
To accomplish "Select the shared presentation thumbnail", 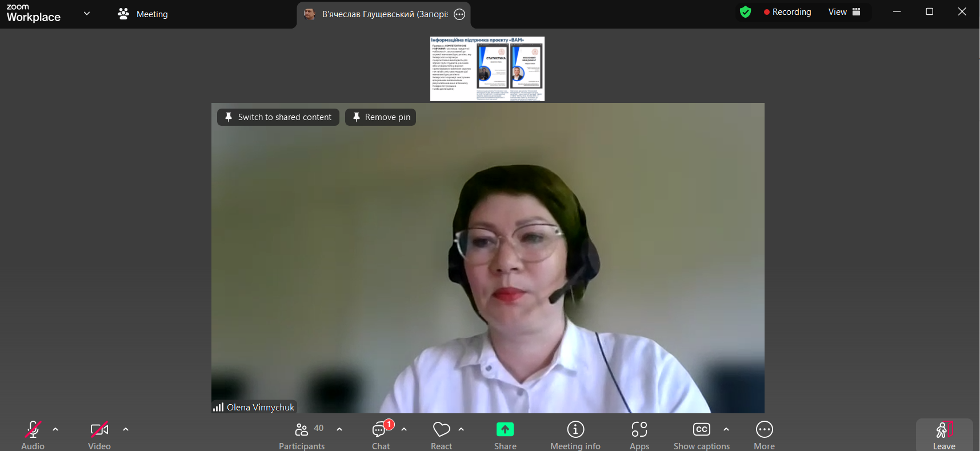I will 487,69.
